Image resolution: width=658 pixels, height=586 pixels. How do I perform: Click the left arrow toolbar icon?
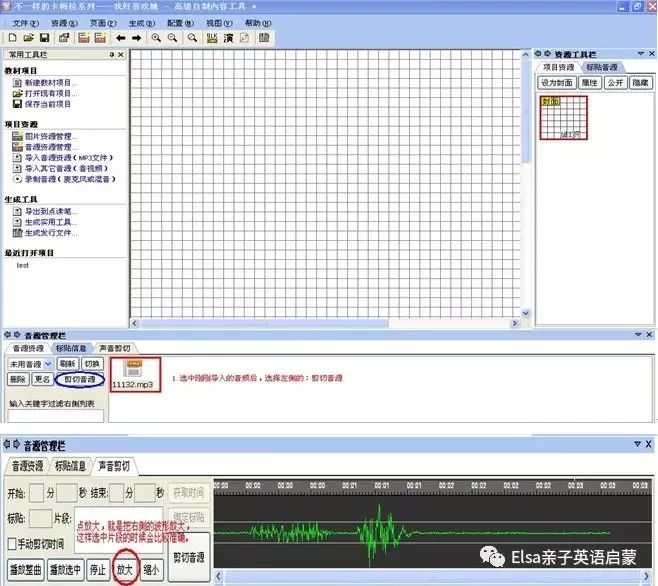pos(120,38)
